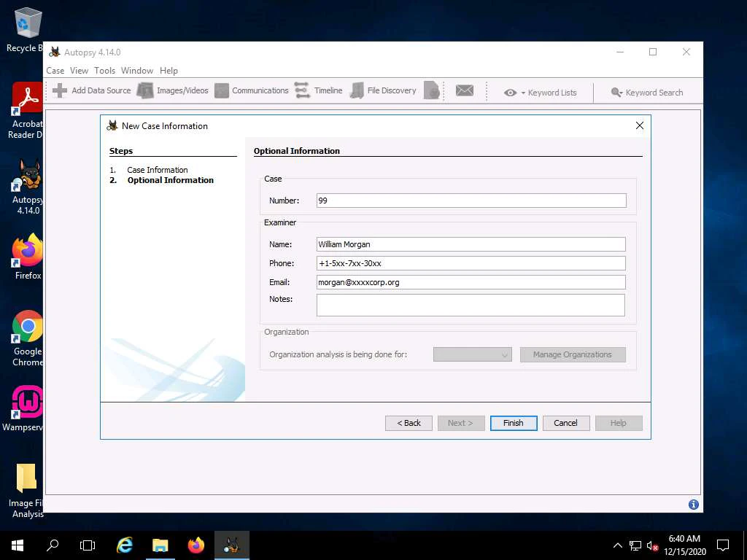Open Image File Analysis desktop folder
The image size is (747, 560).
coord(26,491)
